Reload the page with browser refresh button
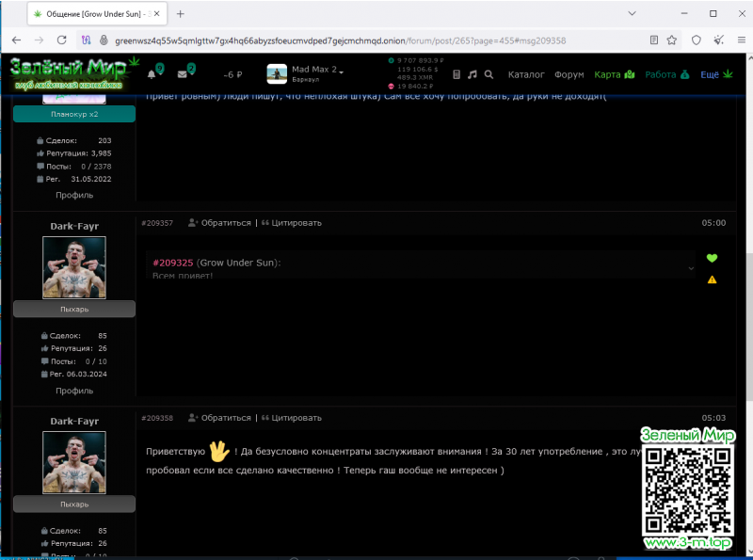The image size is (753, 560). tap(62, 40)
